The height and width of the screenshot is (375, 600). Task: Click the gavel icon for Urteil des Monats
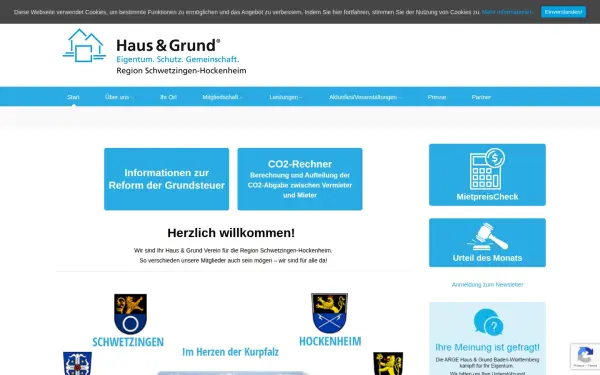click(x=487, y=237)
